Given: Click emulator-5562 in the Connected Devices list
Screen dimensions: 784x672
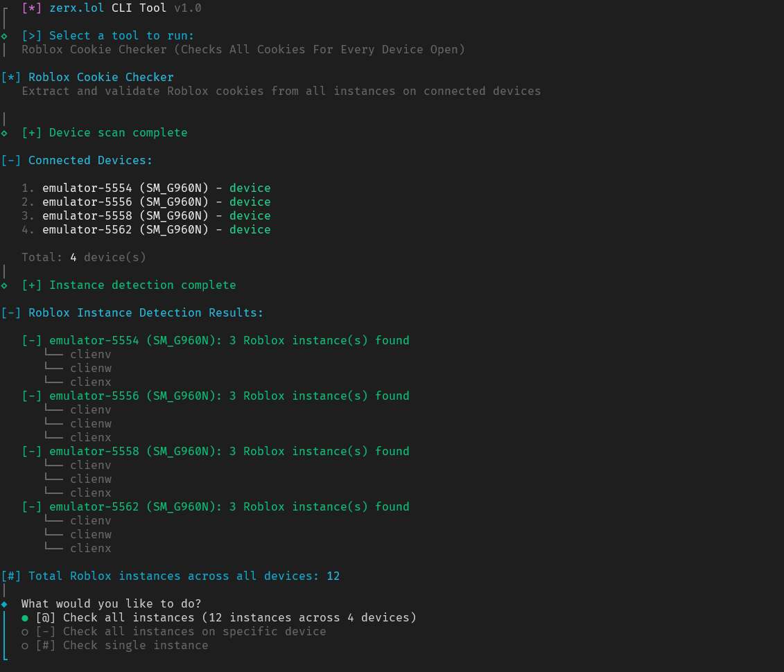Looking at the screenshot, I should click(87, 229).
